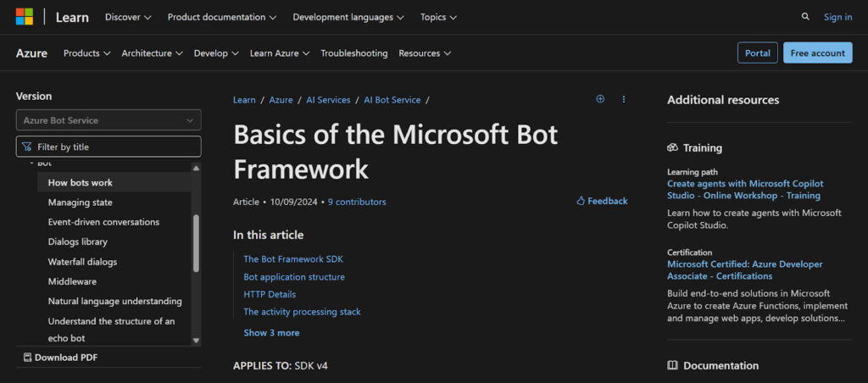The width and height of the screenshot is (868, 383).
Task: Click the sidebar scroll up arrow
Action: coord(196,168)
